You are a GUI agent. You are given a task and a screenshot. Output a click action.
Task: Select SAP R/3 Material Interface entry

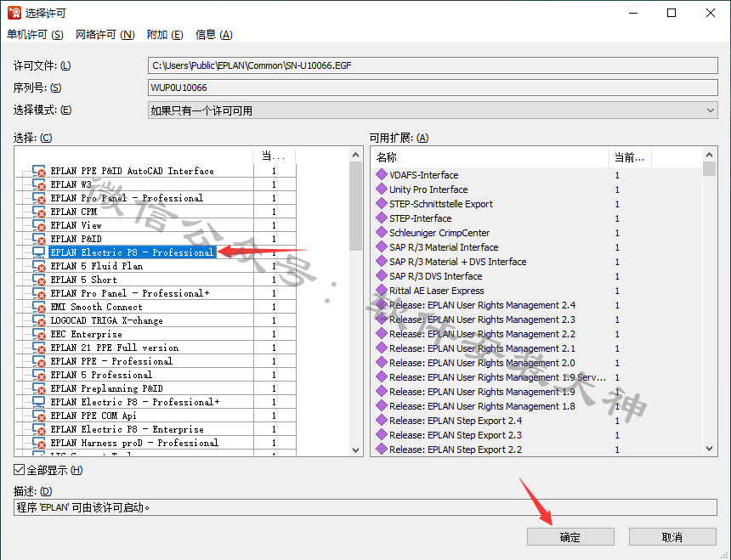[444, 247]
